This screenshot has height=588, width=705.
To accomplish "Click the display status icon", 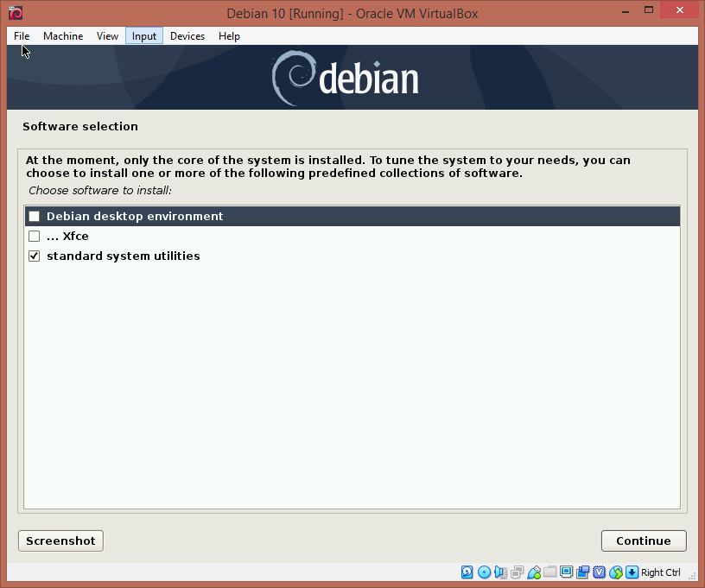I will [x=566, y=572].
